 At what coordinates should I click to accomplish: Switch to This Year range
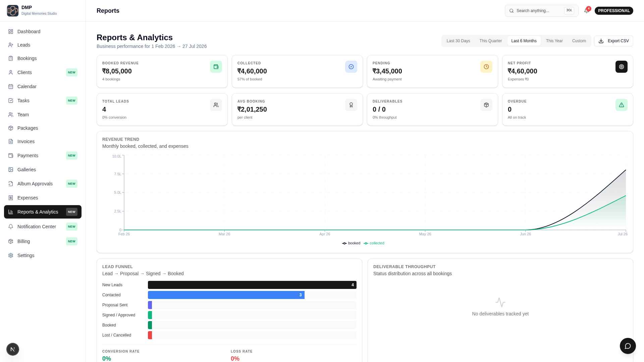pyautogui.click(x=554, y=41)
